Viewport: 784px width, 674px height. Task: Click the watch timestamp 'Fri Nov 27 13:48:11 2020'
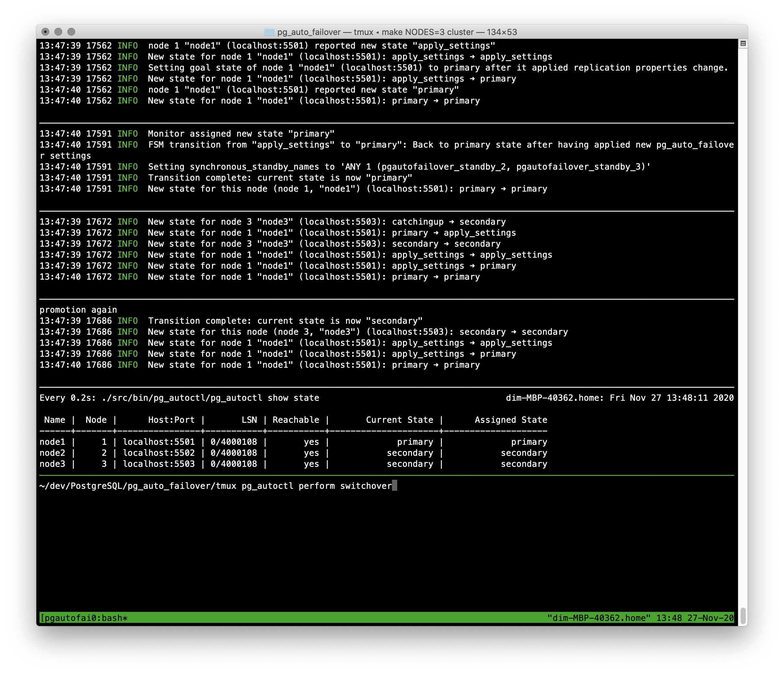(672, 398)
